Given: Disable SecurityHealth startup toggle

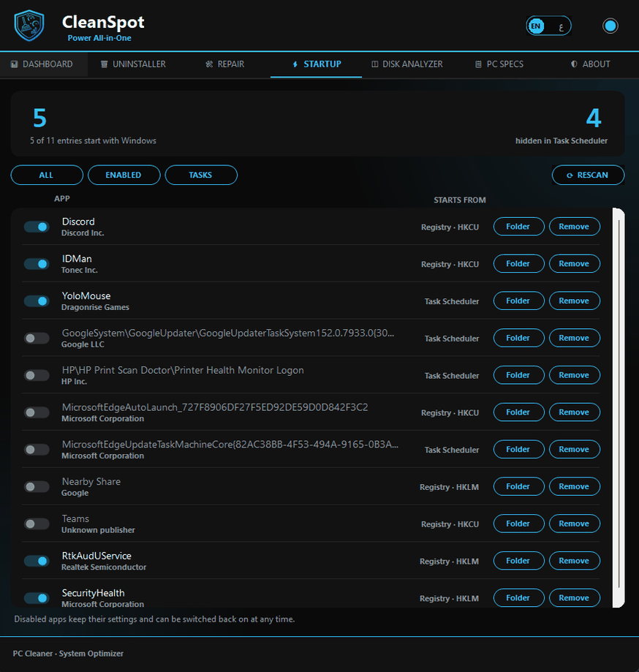Looking at the screenshot, I should tap(37, 598).
